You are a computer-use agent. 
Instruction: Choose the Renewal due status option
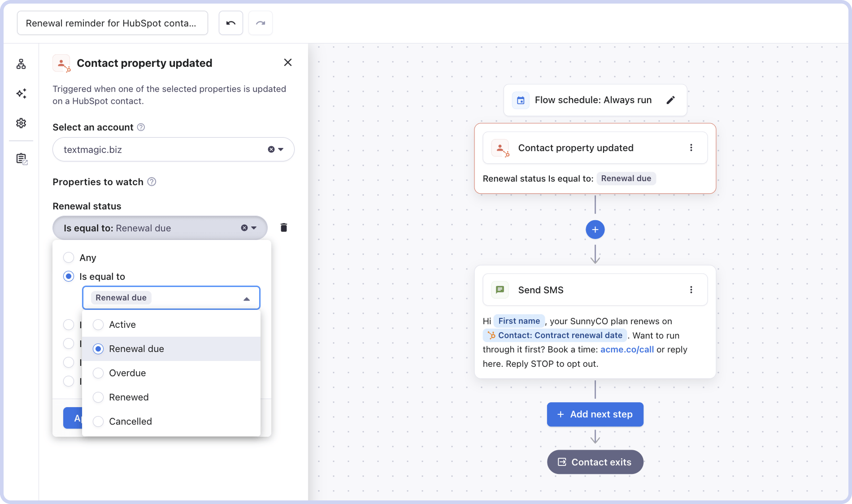pyautogui.click(x=171, y=349)
